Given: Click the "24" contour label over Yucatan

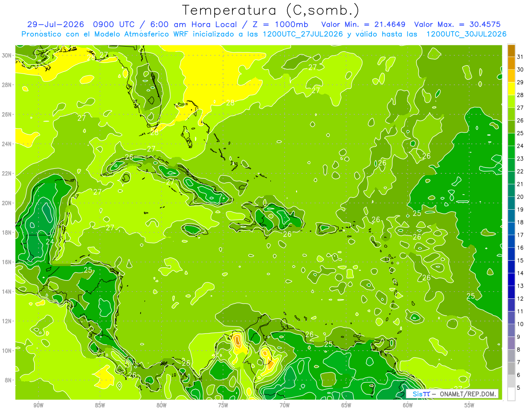Looking at the screenshot, I should [x=50, y=242].
